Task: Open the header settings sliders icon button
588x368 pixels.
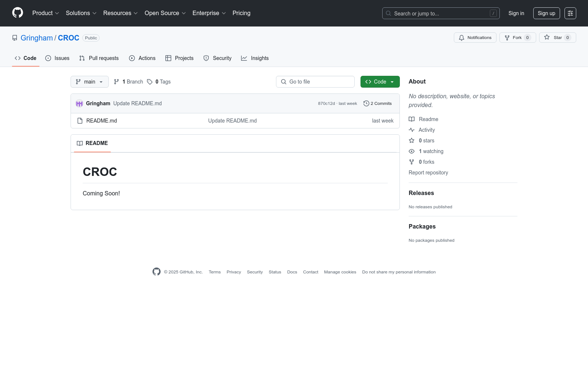Action: click(x=570, y=13)
